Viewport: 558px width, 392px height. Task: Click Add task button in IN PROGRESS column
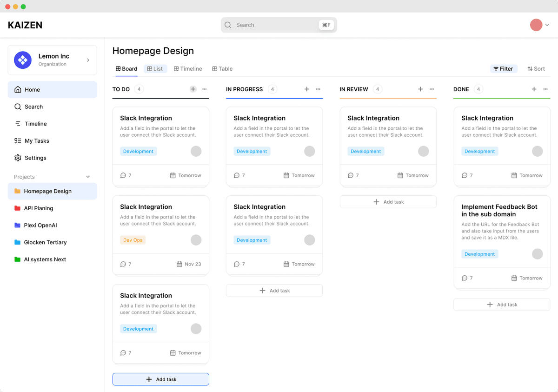[274, 291]
